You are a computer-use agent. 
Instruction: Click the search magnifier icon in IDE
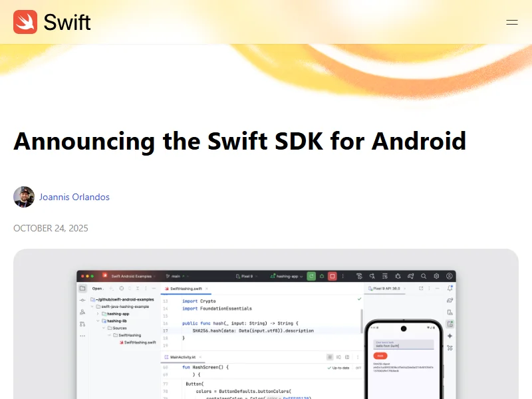click(x=424, y=276)
